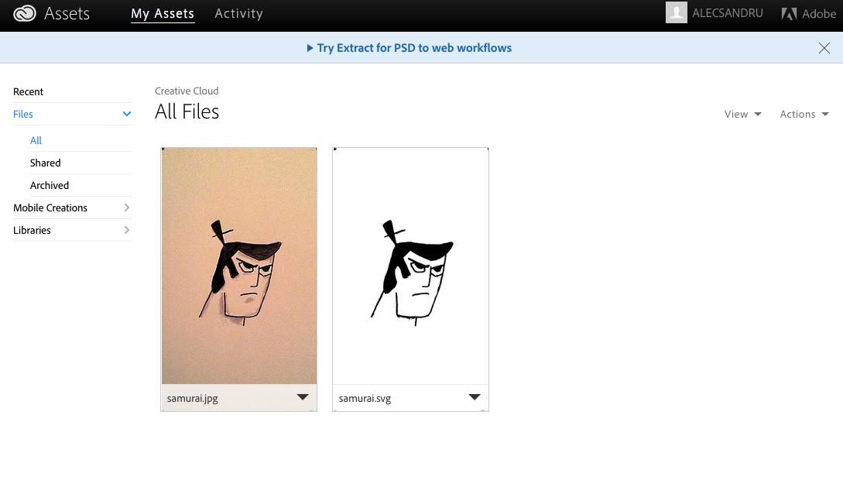The image size is (843, 504).
Task: Open Mobile Creations section
Action: 50,207
